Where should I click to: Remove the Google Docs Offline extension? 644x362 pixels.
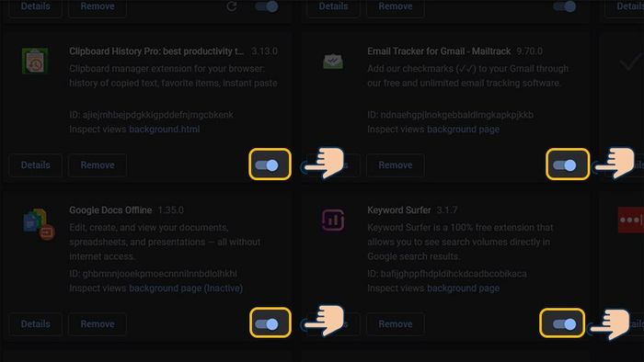[98, 324]
